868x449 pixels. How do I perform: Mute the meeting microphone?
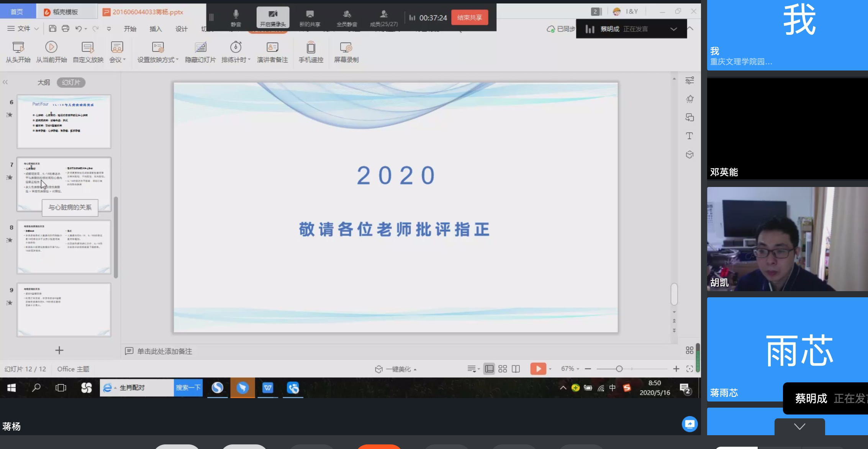[236, 17]
